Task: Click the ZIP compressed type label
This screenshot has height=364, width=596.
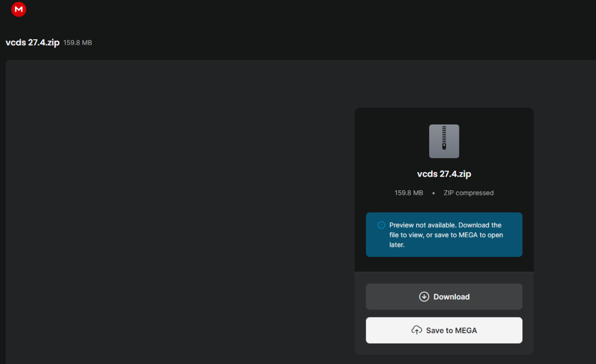Action: coord(468,193)
